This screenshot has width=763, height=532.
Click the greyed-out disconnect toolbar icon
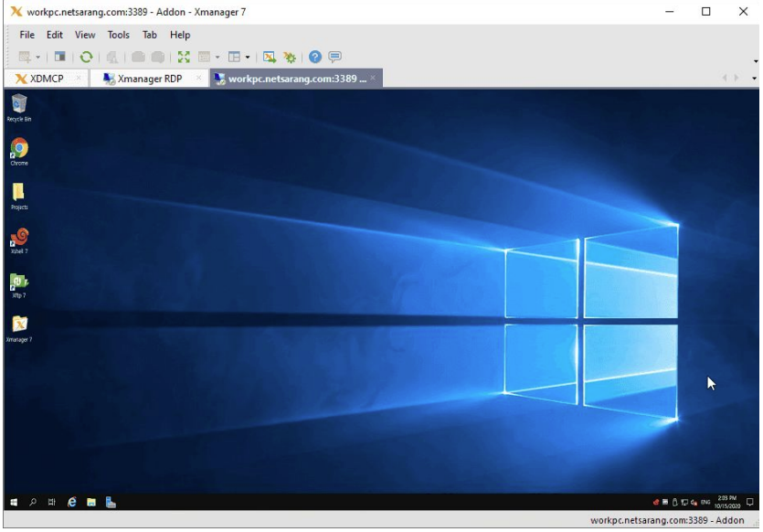111,57
